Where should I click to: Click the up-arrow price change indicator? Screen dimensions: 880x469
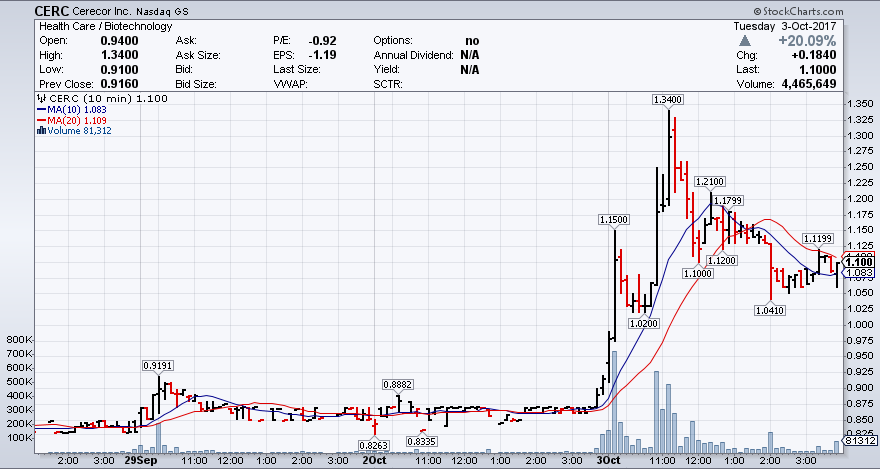(744, 41)
